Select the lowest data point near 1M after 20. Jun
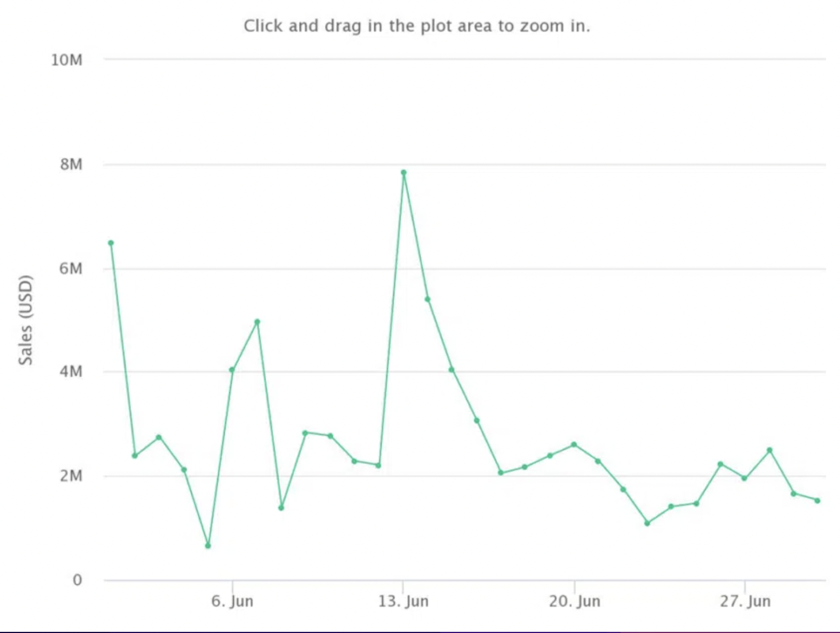Screen dimensions: 840x633 pos(647,523)
